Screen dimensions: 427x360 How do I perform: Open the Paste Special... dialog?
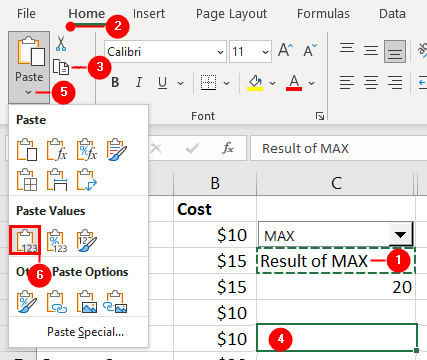[x=85, y=332]
